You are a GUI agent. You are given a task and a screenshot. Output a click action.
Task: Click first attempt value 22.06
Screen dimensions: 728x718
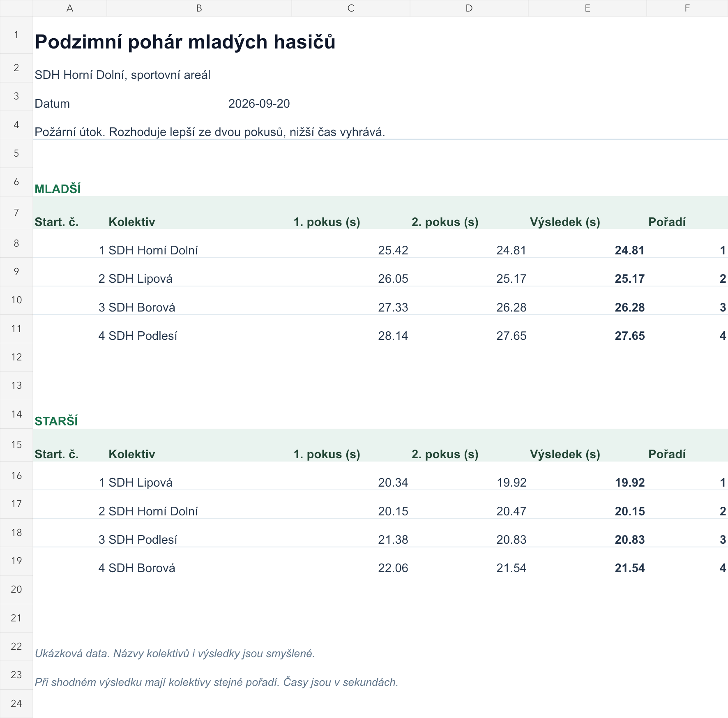[393, 568]
